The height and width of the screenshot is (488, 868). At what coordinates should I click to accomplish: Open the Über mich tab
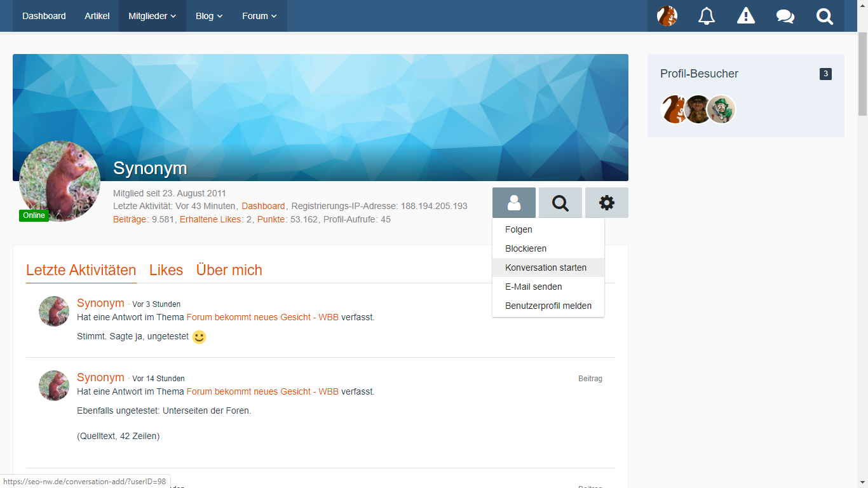[229, 270]
